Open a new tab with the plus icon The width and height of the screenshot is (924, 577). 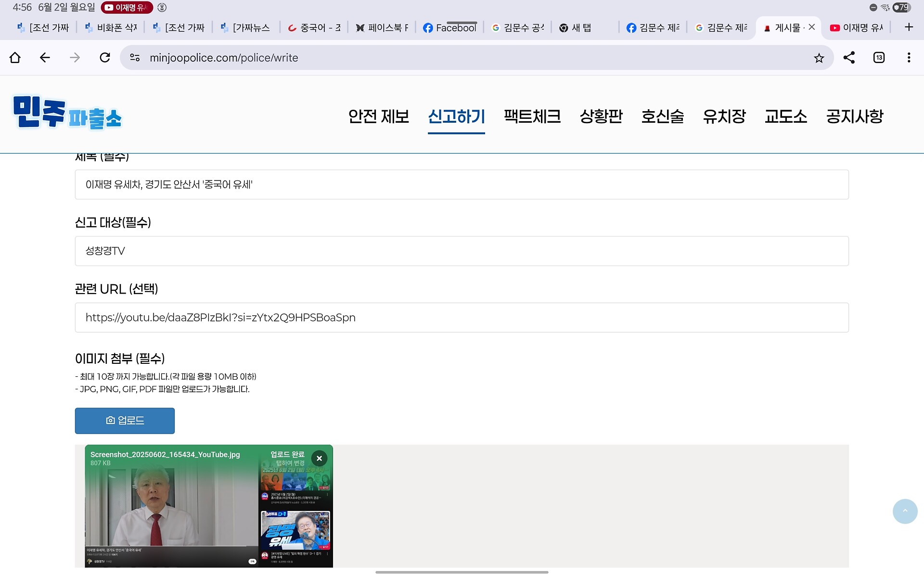(x=909, y=27)
